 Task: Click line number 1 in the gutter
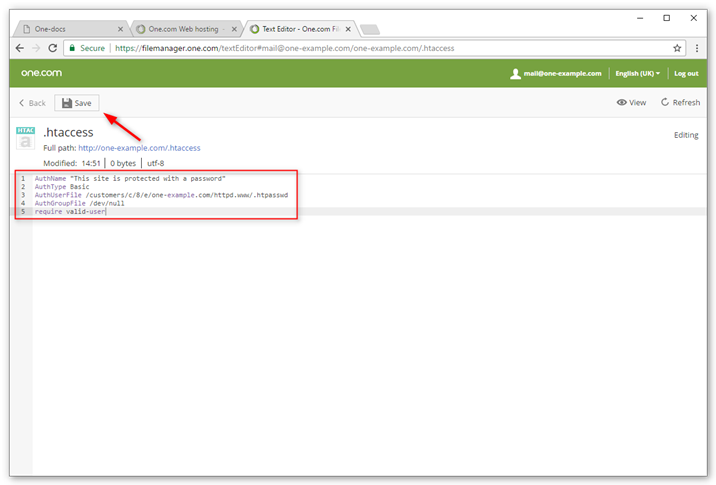click(x=23, y=179)
